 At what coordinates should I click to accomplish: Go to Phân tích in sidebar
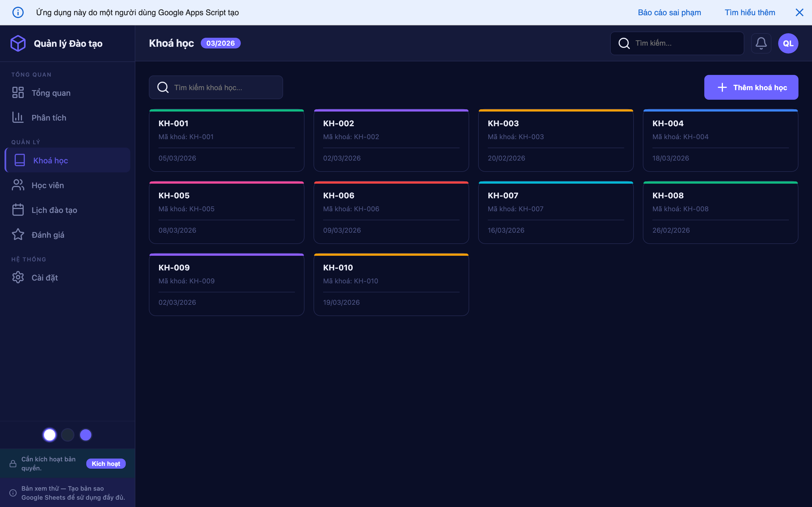[49, 118]
